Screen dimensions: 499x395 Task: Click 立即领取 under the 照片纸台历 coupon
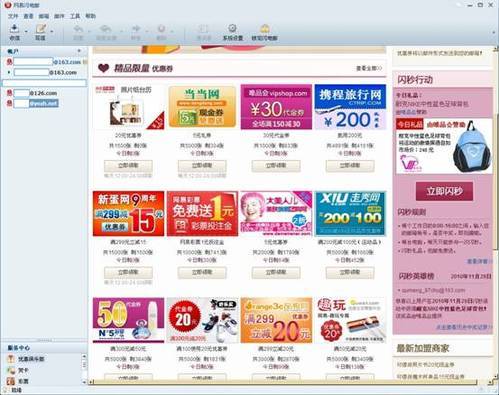click(128, 166)
